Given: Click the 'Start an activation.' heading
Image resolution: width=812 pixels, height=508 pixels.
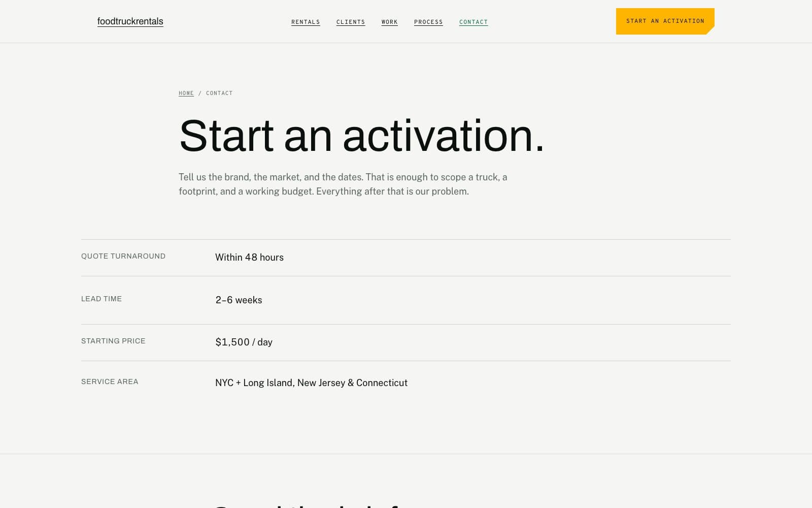Looking at the screenshot, I should 362,136.
